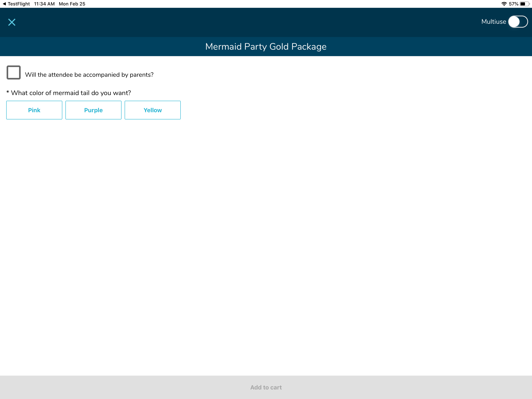Tap the battery indicator icon
Screen dimensions: 532x399
point(525,4)
